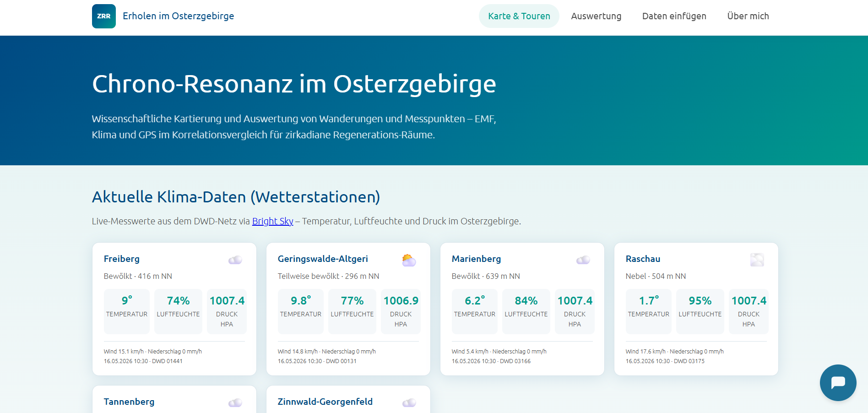The width and height of the screenshot is (868, 413).
Task: Click 'Bewölkt · 416 m NN' text
Action: [138, 276]
